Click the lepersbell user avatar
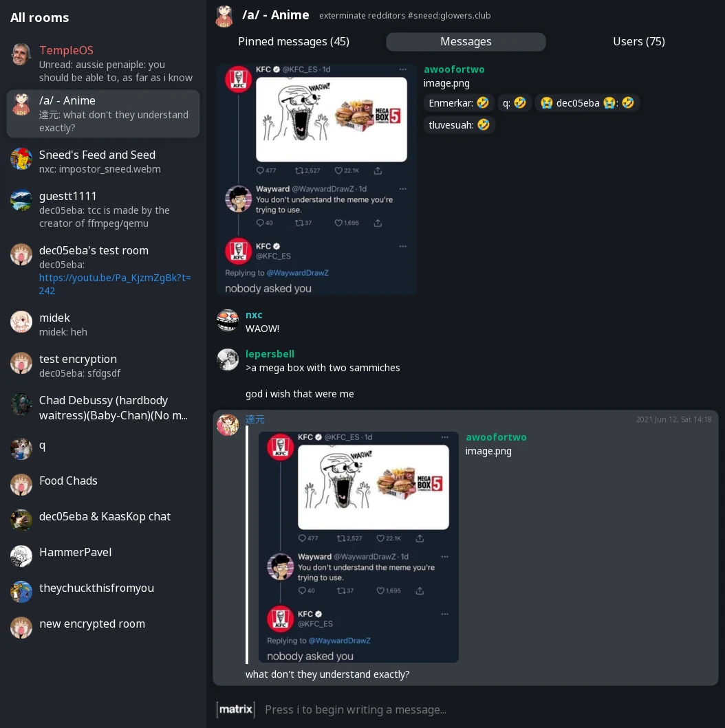 (228, 360)
